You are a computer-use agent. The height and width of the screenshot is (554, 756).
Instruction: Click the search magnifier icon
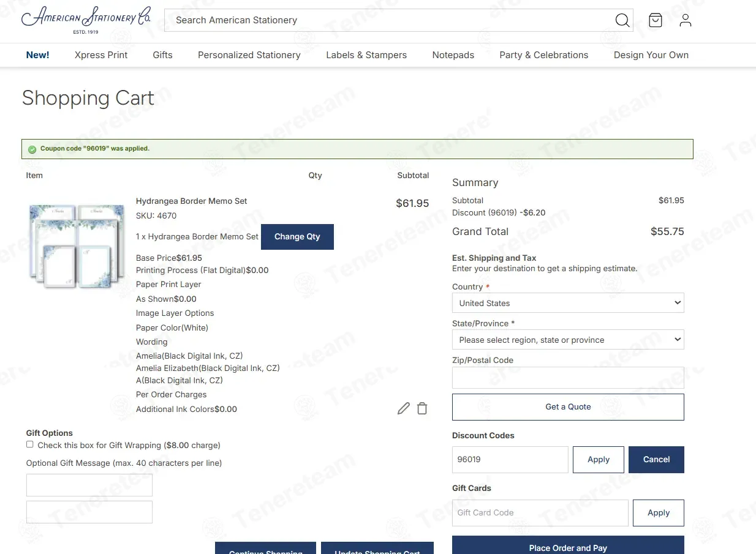pos(622,20)
